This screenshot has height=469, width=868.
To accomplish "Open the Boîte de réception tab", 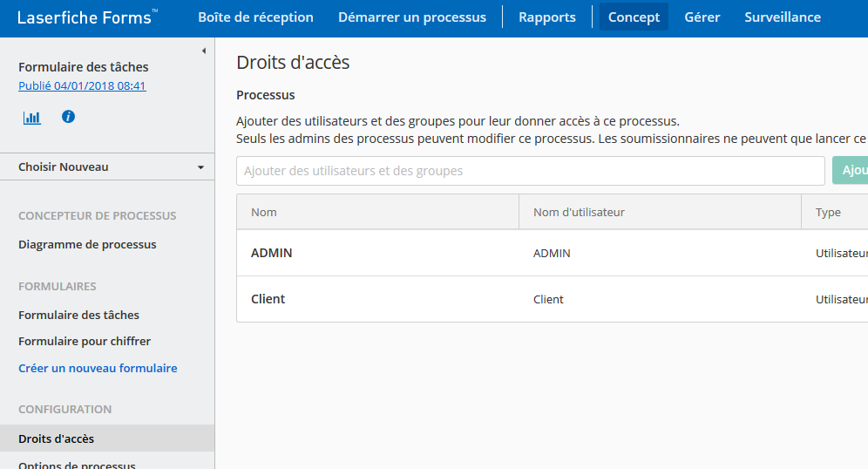I will (x=255, y=17).
